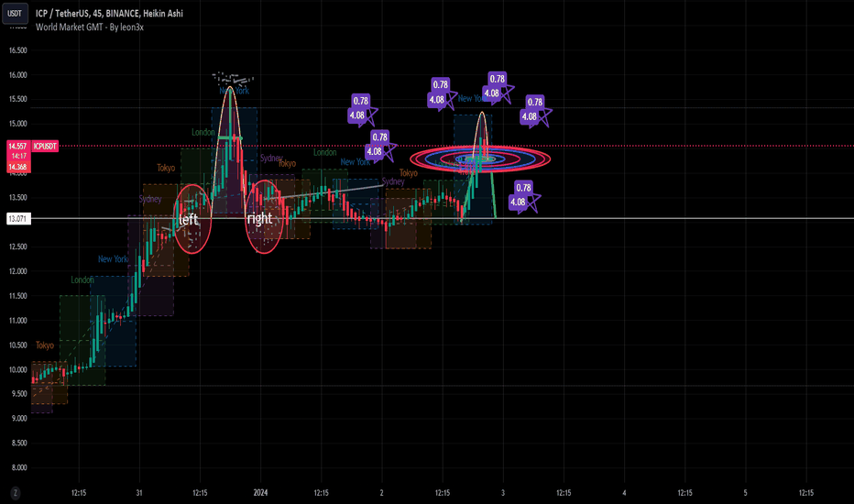This screenshot has height=504, width=854.
Task: Select the 13.071 horizontal line price label
Action: click(x=17, y=219)
